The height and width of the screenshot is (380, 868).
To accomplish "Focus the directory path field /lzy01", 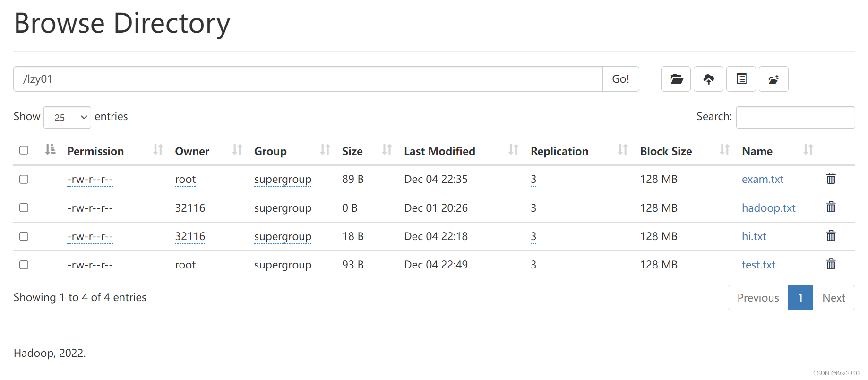I will (x=308, y=79).
